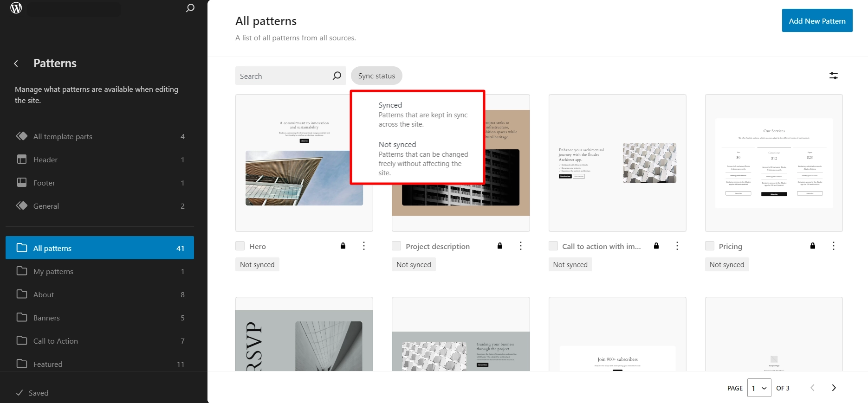Click the Banners folder icon
This screenshot has height=403, width=868.
22,318
